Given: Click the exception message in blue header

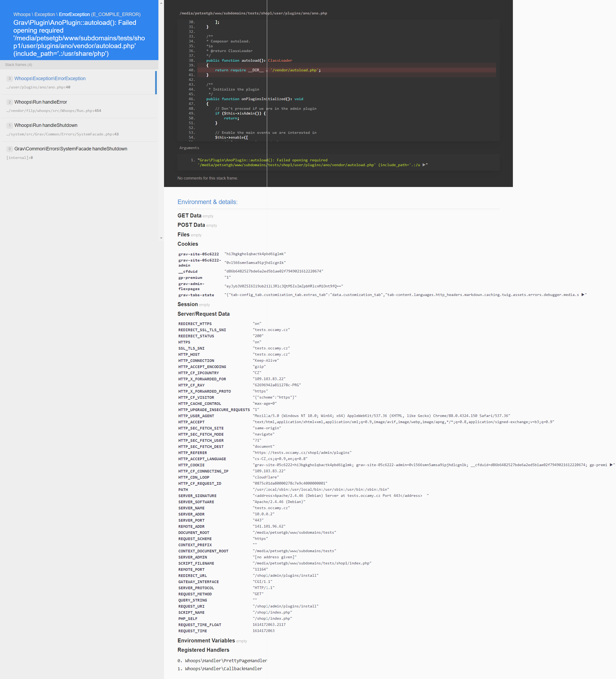Looking at the screenshot, I should click(x=79, y=38).
